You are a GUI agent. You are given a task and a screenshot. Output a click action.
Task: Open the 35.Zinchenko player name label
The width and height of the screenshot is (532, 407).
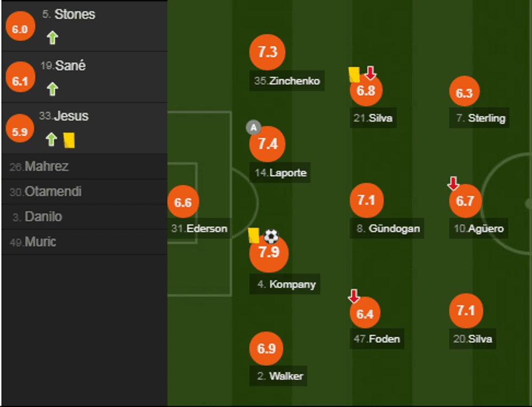click(287, 81)
